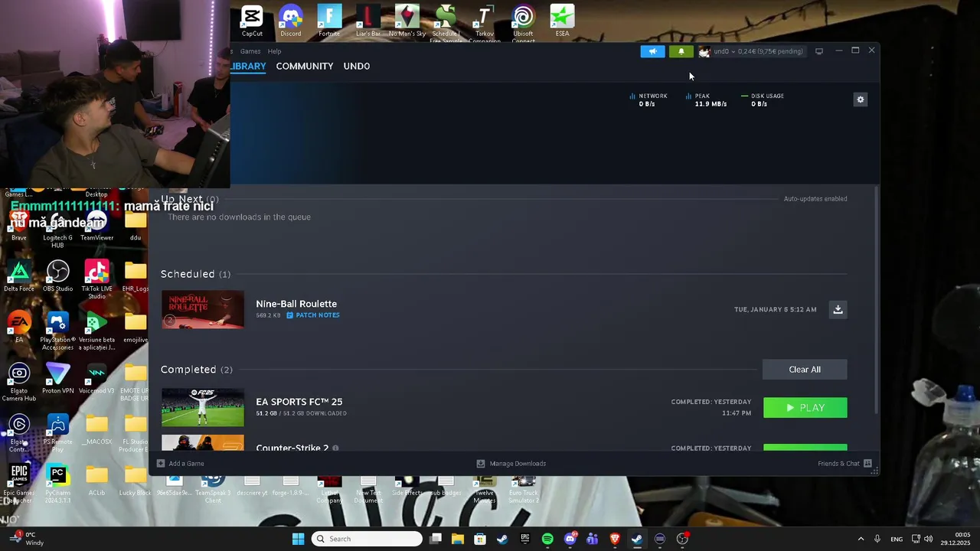Viewport: 980px width, 551px height.
Task: Select Euro Truck Simulator 2 desktop icon
Action: pos(524,488)
